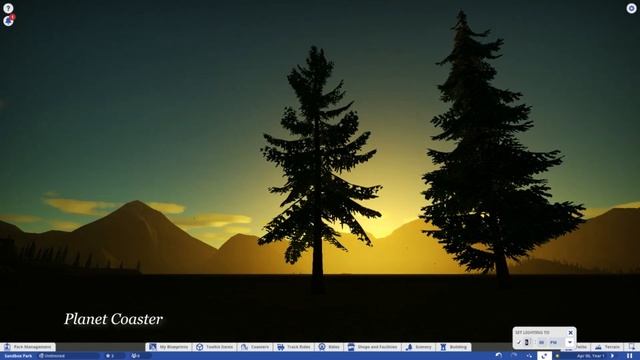Viewport: 640px width, 360px height.
Task: Pause the game with pause button
Action: pos(630,356)
